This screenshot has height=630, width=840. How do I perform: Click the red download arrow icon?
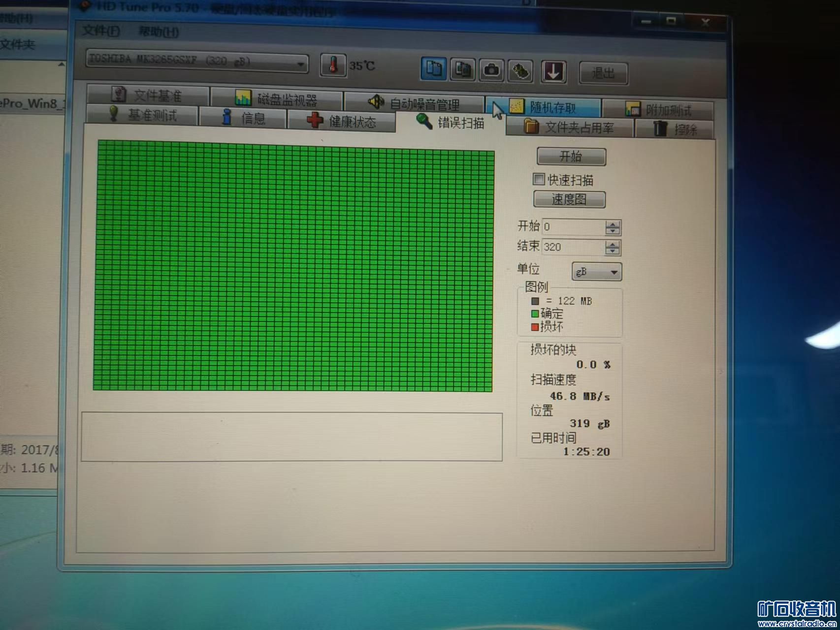[553, 72]
